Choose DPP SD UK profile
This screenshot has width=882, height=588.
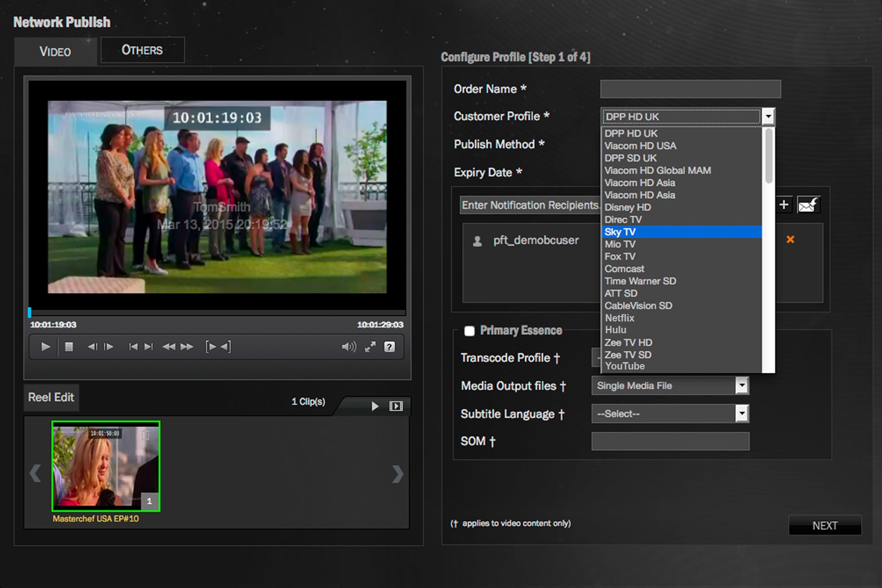click(682, 158)
